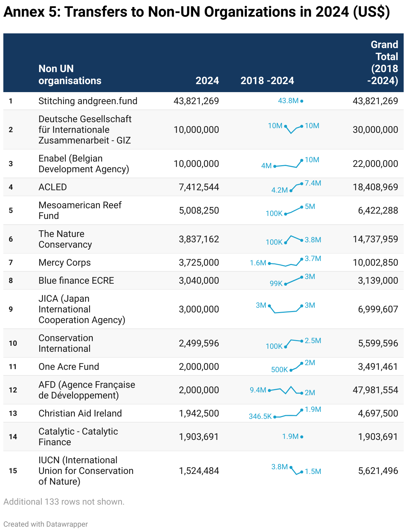Select JICA (Japan International Cooperation Agency) name
407x532 pixels.
click(82, 309)
